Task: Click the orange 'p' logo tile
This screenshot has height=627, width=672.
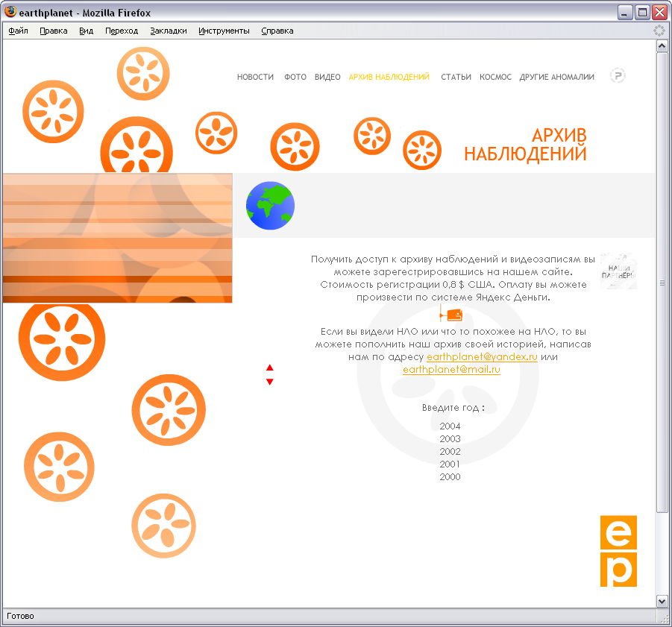Action: click(618, 570)
